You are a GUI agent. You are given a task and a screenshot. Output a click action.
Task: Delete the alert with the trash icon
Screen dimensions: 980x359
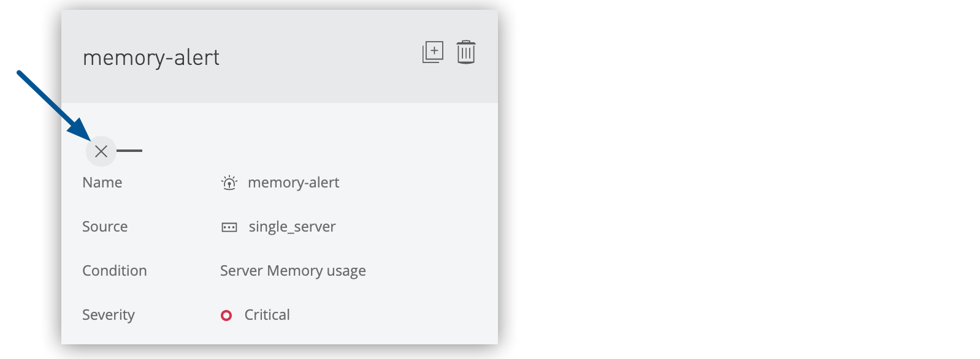tap(466, 52)
